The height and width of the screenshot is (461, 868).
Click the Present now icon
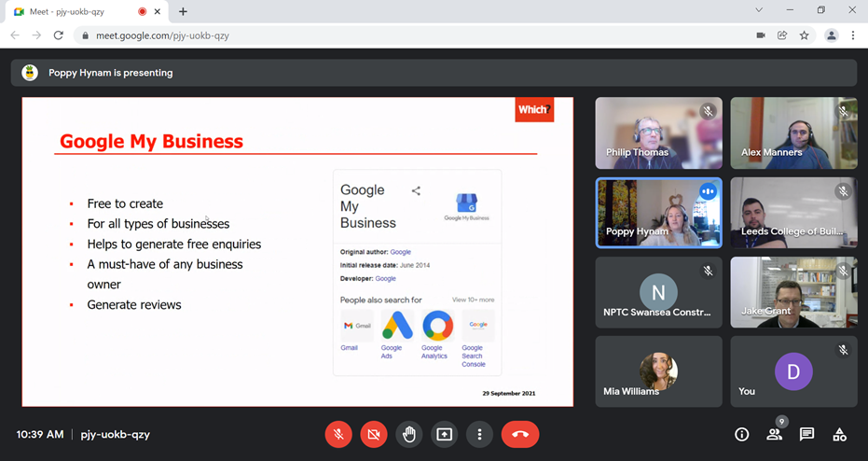coord(444,434)
